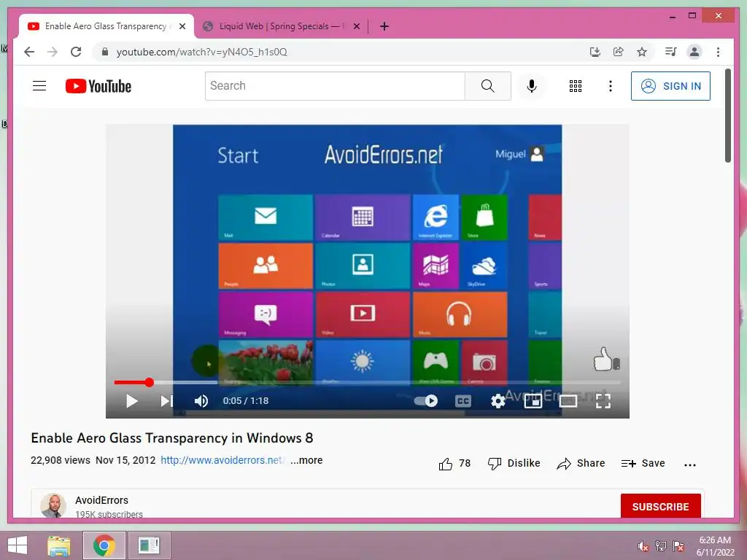Select Enable Aero Glass Transparency tab

coord(106,26)
